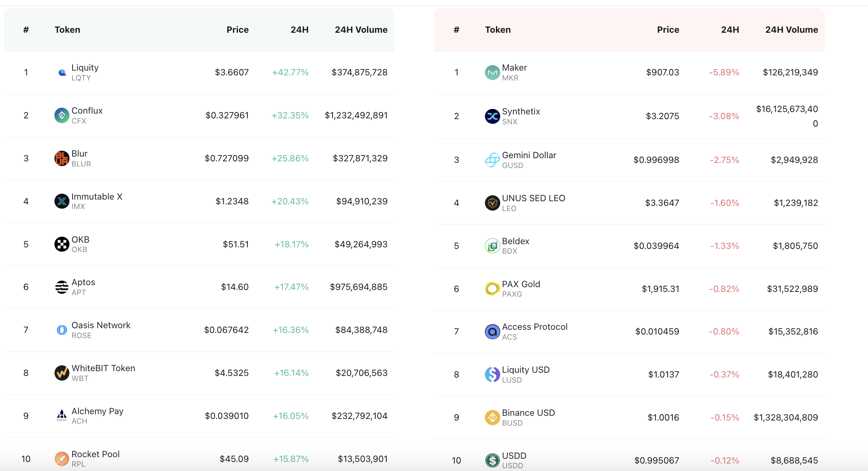Open the UNUS SED LEO token link

pyautogui.click(x=533, y=198)
